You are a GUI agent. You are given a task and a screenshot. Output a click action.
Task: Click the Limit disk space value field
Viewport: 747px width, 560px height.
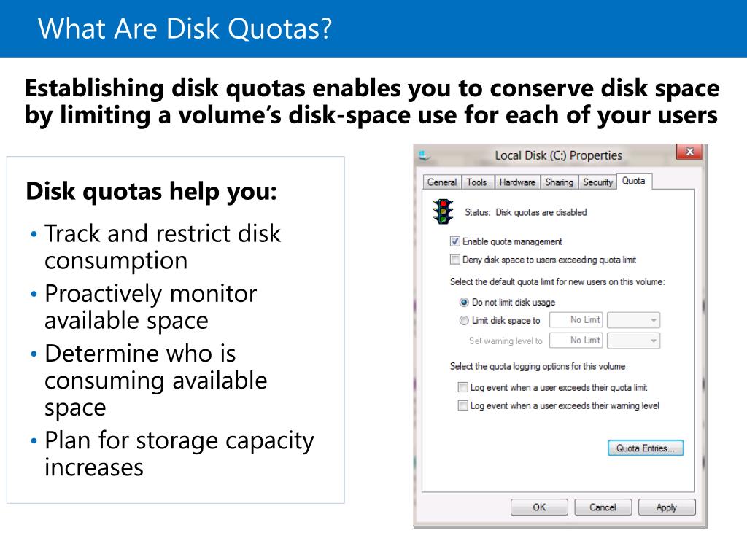pyautogui.click(x=576, y=320)
